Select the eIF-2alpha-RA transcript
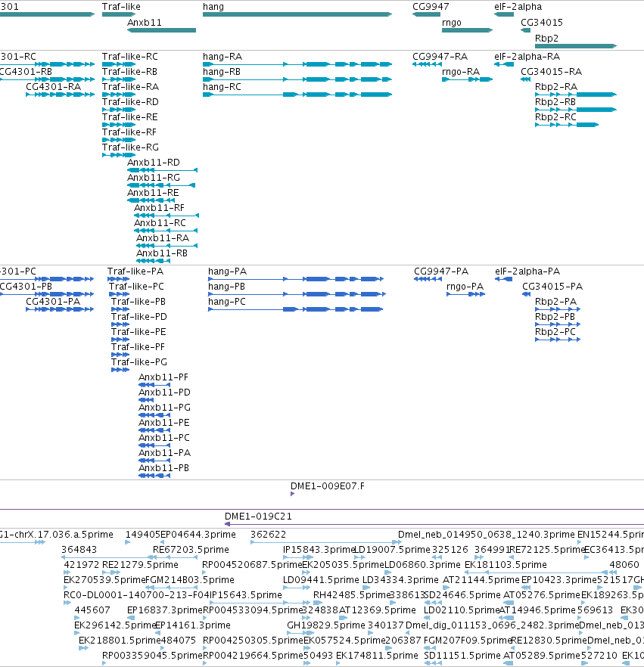The image size is (644, 667). [x=504, y=64]
